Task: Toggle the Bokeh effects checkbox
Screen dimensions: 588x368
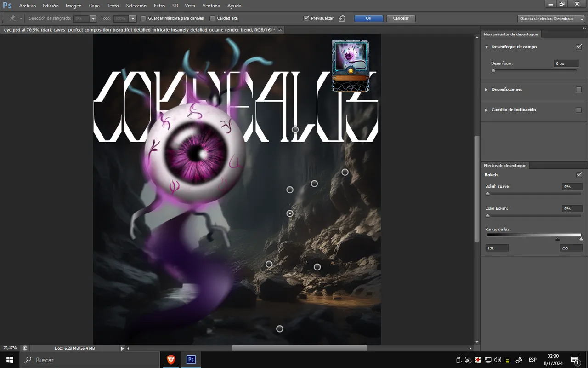Action: (x=579, y=175)
